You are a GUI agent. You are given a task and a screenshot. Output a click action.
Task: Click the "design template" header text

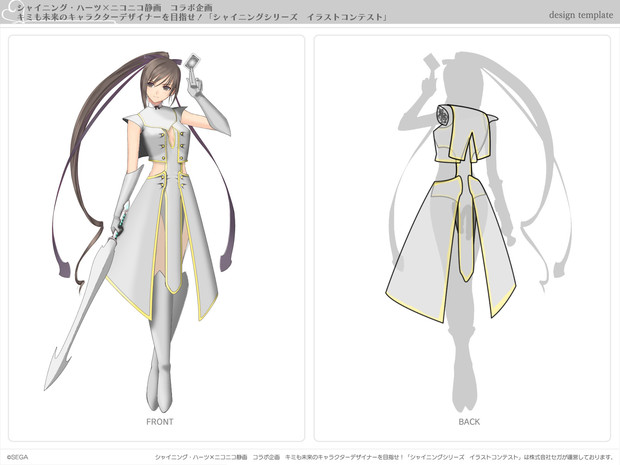tap(581, 15)
